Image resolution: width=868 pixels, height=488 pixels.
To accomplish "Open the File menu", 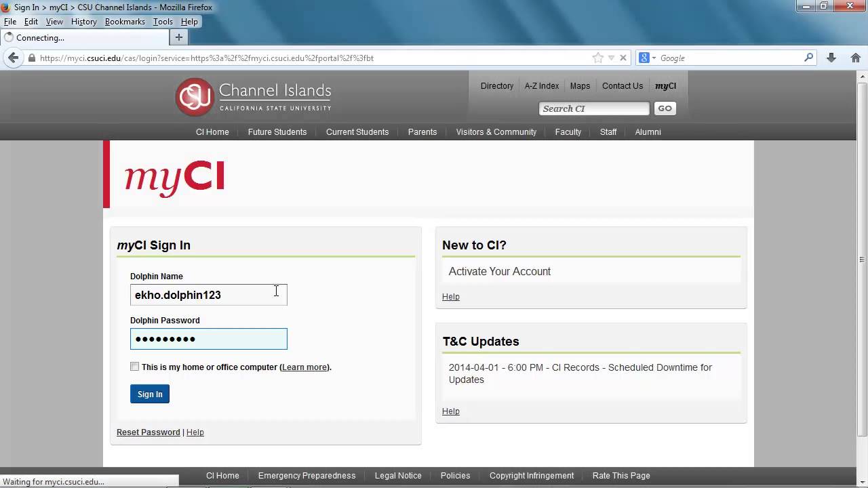I will point(10,22).
